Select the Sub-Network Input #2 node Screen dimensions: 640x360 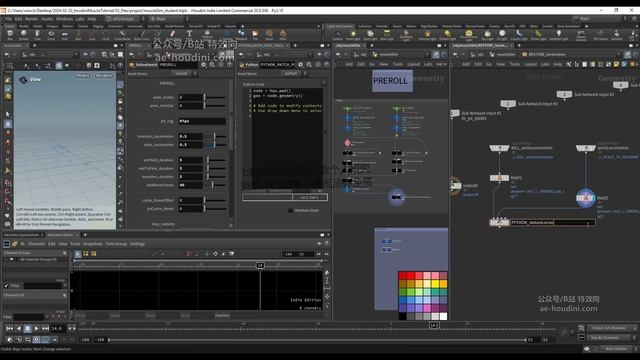[508, 104]
